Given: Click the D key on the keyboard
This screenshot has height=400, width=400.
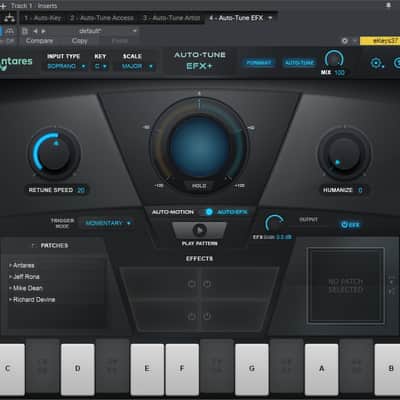Looking at the screenshot, I should click(78, 369).
